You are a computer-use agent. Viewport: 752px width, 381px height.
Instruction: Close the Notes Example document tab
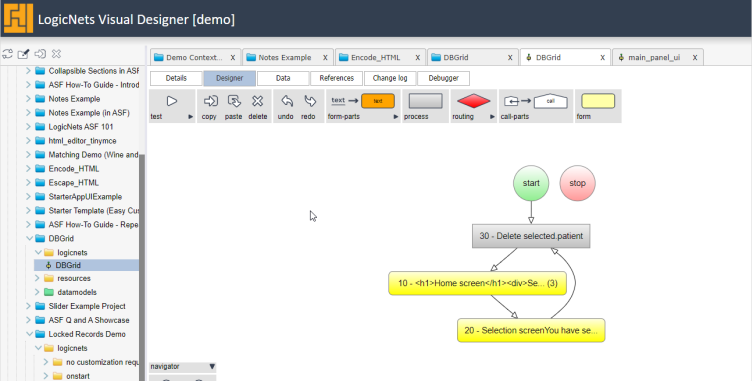(x=325, y=58)
